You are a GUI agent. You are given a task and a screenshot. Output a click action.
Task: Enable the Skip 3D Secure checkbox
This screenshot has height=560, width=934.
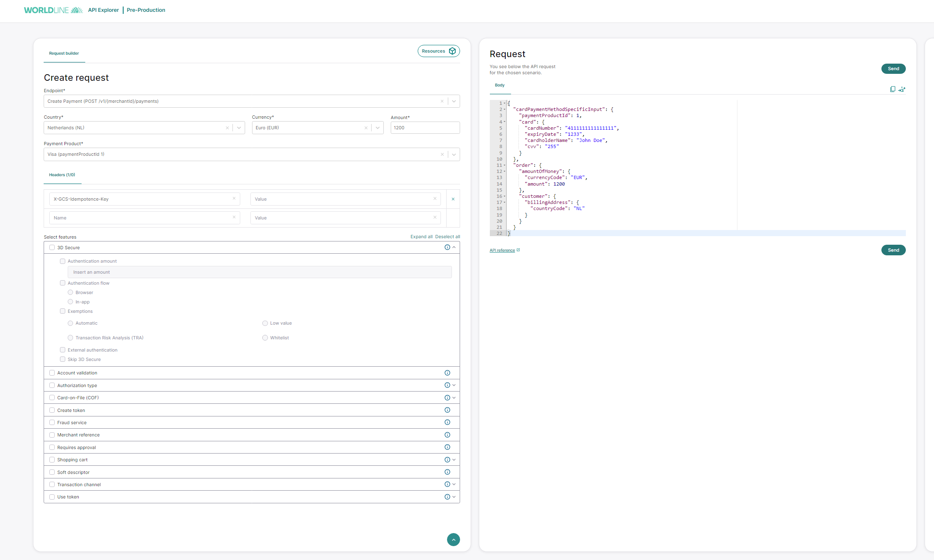[x=62, y=359]
